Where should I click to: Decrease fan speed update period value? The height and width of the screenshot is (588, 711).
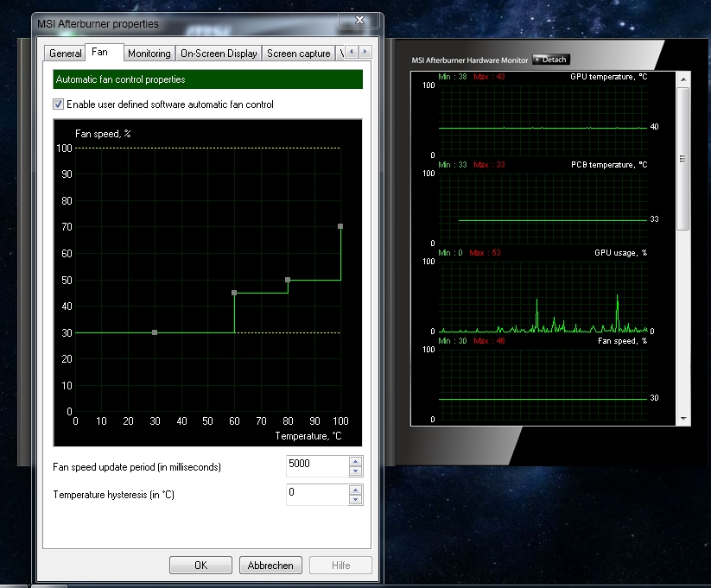pos(356,471)
